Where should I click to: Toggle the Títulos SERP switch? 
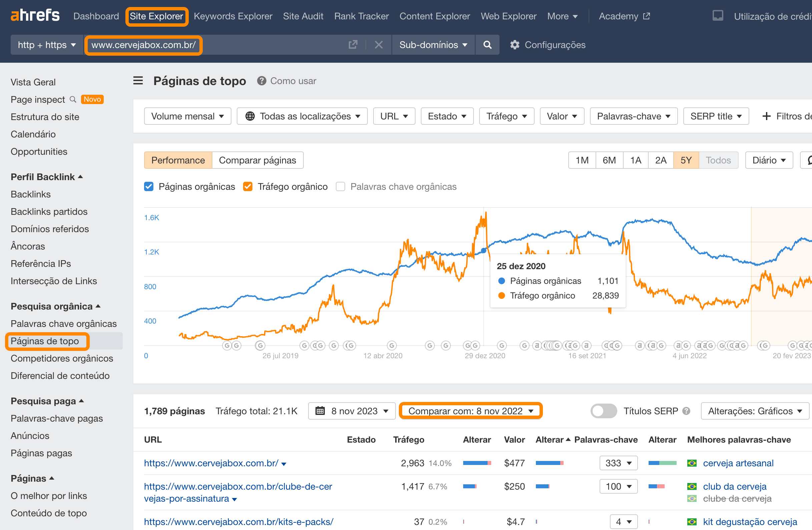[x=604, y=411]
